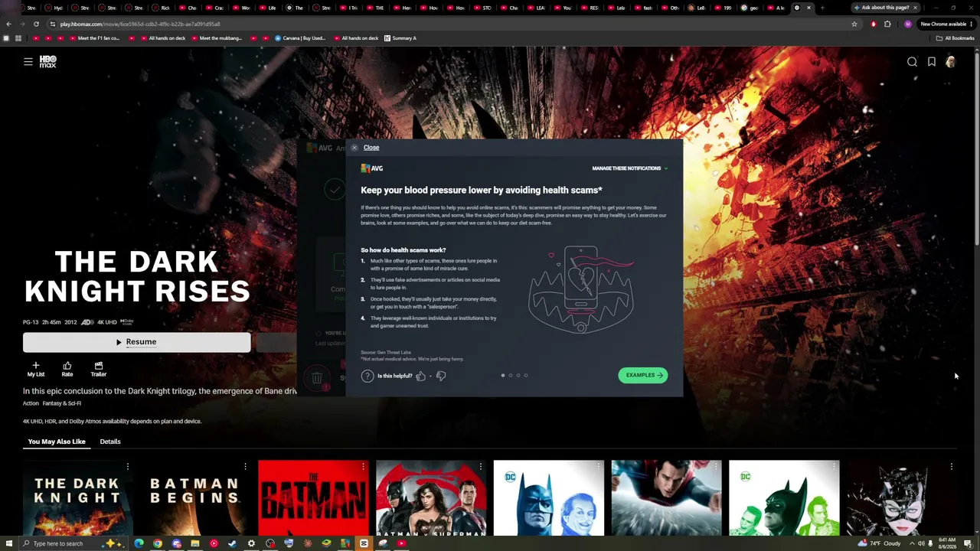Switch to the Details tab

pos(110,442)
